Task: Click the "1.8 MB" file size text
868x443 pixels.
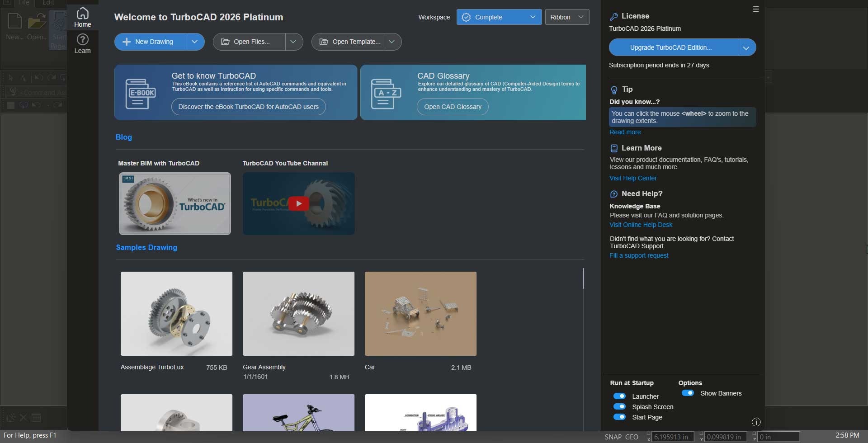Action: (339, 377)
